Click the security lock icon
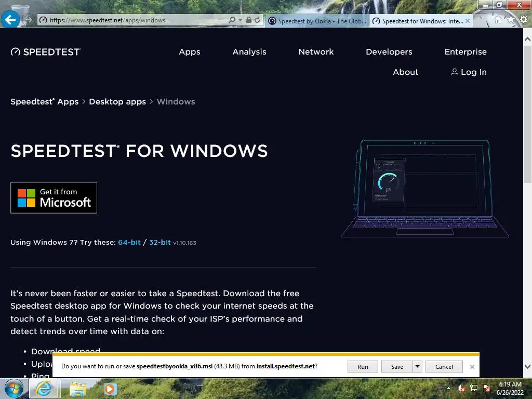 pyautogui.click(x=249, y=20)
